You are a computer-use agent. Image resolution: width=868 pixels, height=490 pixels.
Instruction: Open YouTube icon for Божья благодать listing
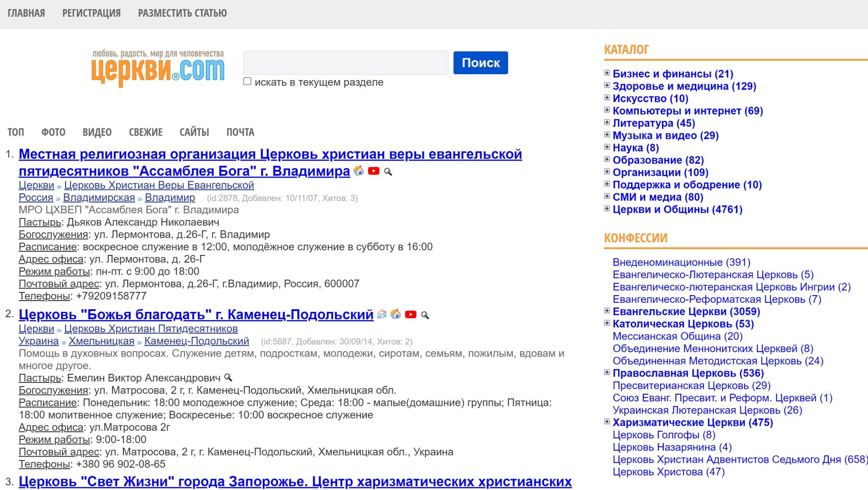click(x=410, y=314)
